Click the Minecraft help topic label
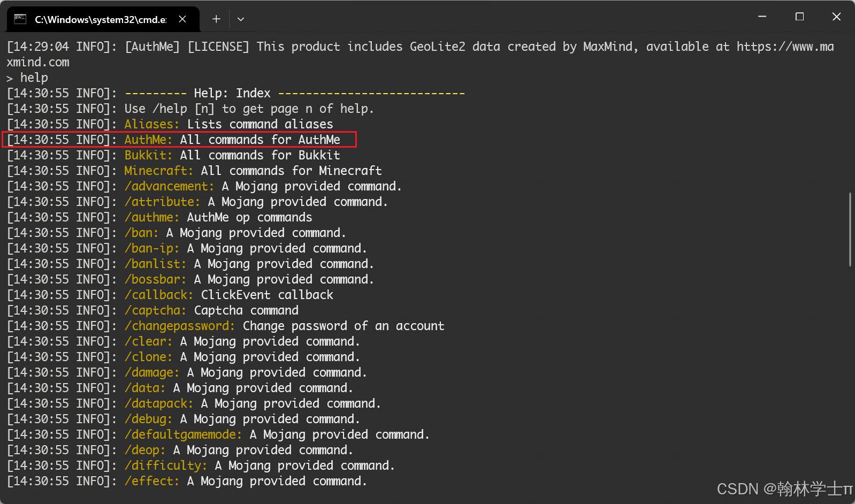The image size is (855, 504). (x=158, y=171)
